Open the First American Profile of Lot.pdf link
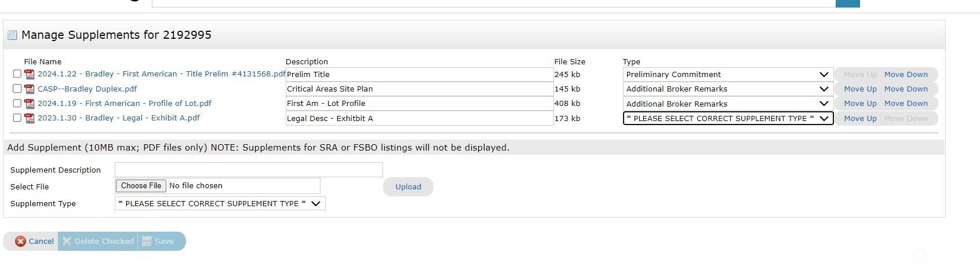Viewport: 980px width, 267px height. pyautogui.click(x=124, y=104)
